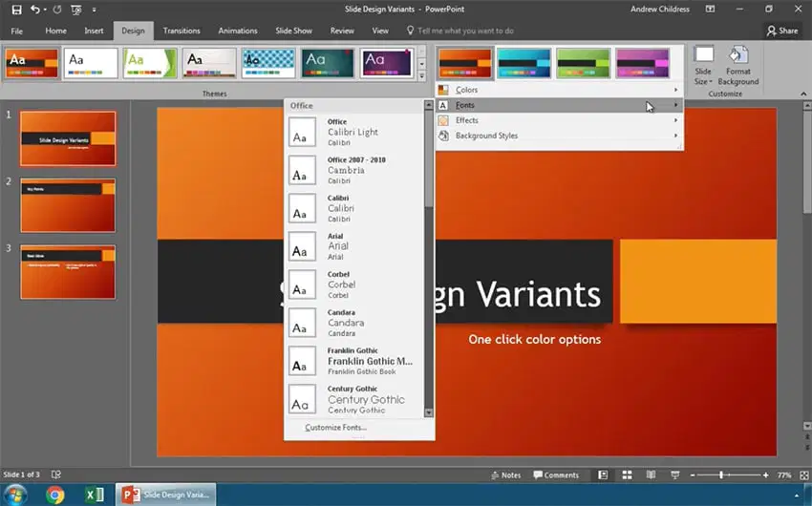812x506 pixels.
Task: Select the green variant swatch
Action: (x=583, y=63)
